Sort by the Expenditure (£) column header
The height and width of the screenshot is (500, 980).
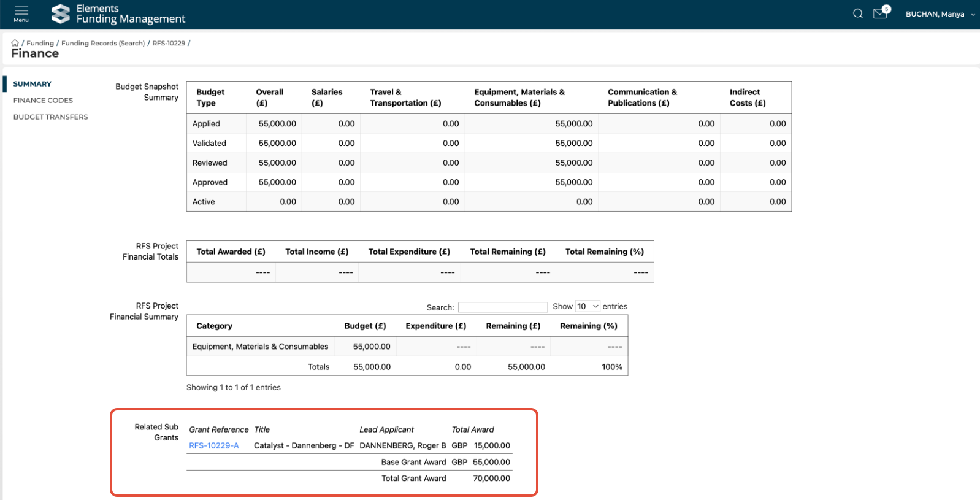click(x=435, y=326)
